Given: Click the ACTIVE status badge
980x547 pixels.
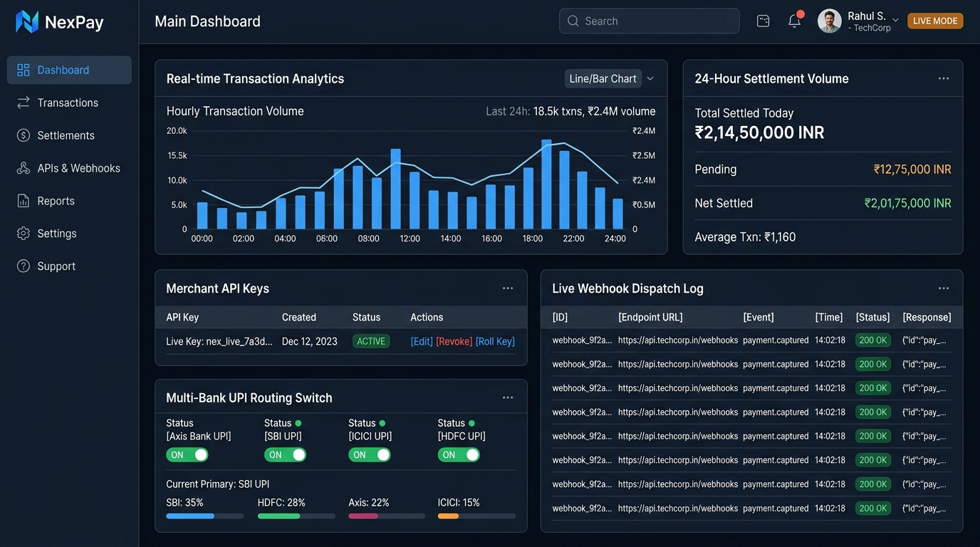Looking at the screenshot, I should point(371,341).
